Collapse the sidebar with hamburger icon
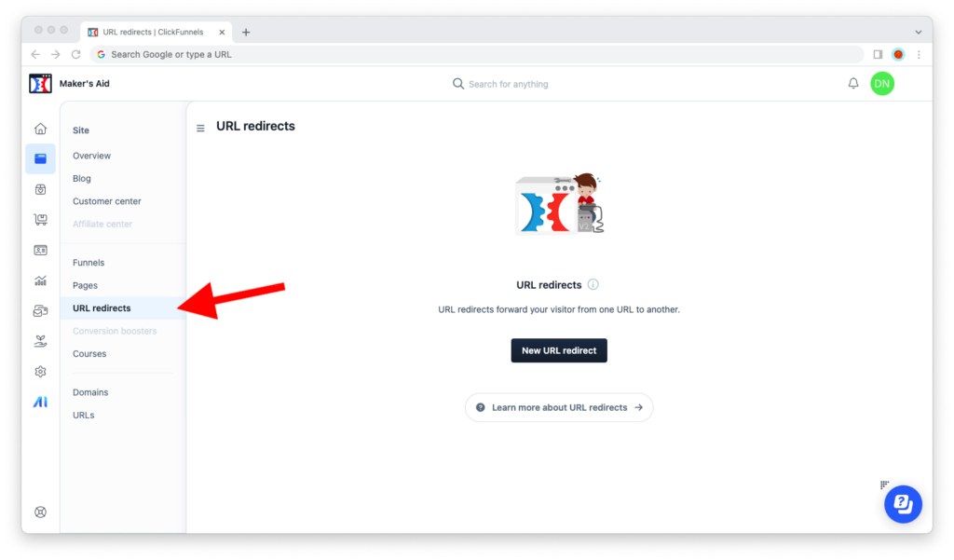The image size is (954, 560). click(x=200, y=128)
